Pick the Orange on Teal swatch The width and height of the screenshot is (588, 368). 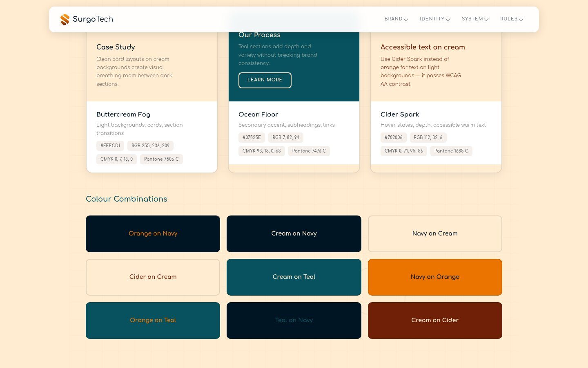pyautogui.click(x=153, y=321)
